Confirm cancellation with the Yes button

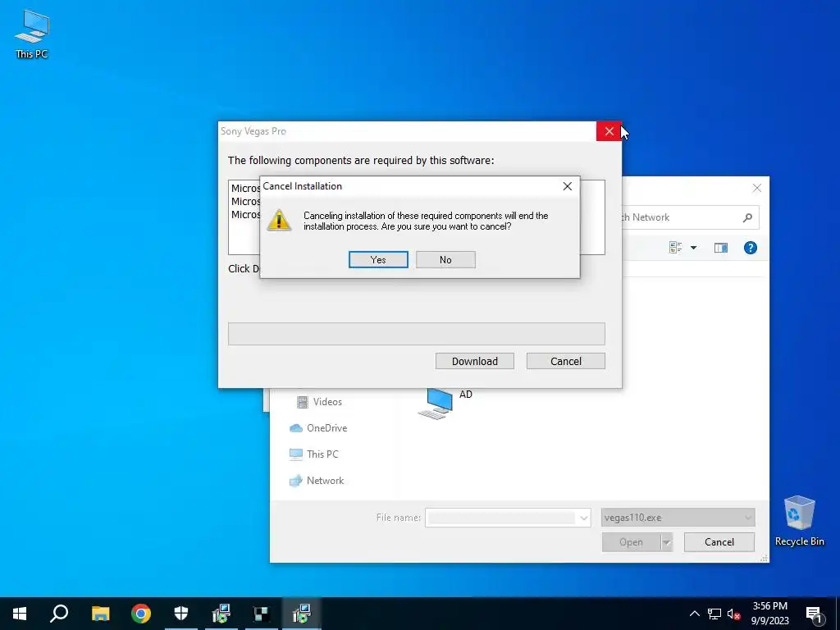pos(378,260)
